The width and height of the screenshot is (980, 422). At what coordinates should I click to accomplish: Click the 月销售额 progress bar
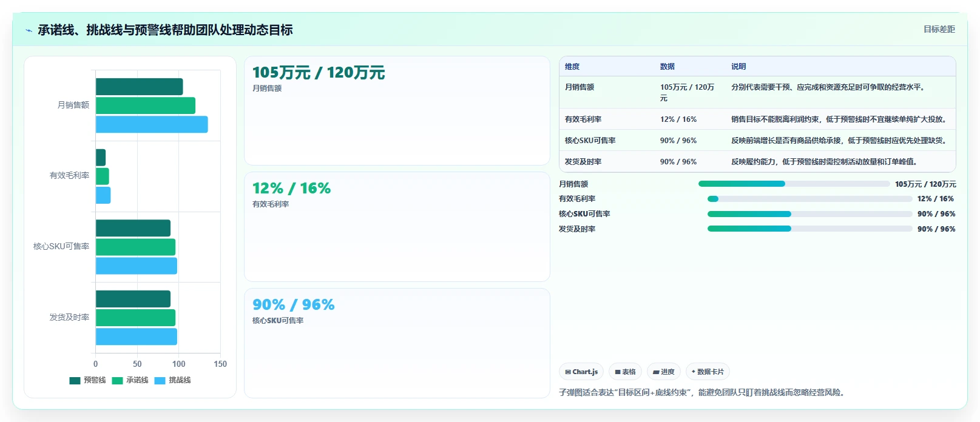[x=794, y=184]
